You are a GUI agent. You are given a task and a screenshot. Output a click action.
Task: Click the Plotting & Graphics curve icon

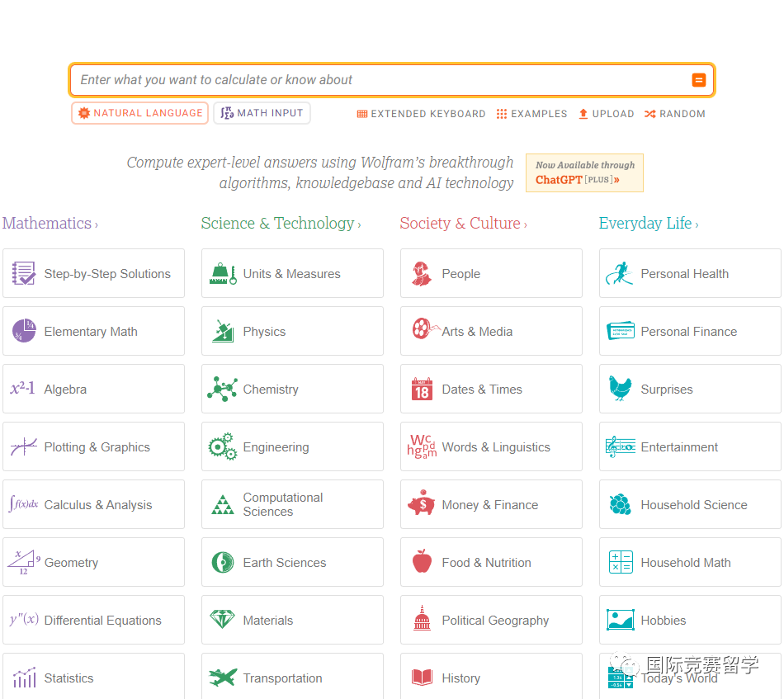[x=23, y=446]
